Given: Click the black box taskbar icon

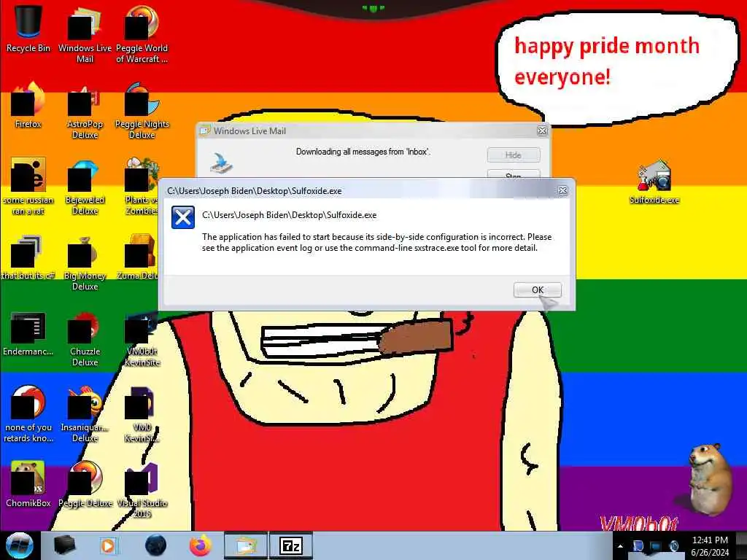Looking at the screenshot, I should (64, 545).
